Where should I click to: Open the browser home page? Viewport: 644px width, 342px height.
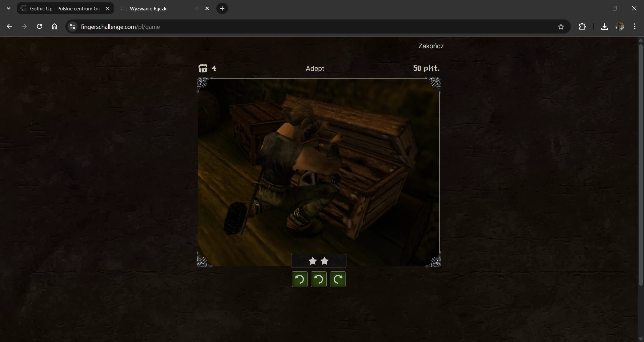(54, 26)
